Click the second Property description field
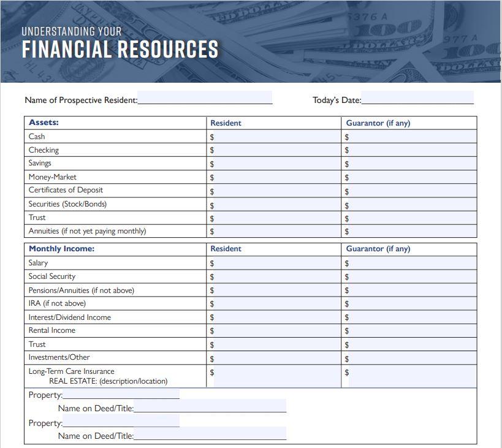Viewport: 502px width, 448px height. (x=121, y=420)
